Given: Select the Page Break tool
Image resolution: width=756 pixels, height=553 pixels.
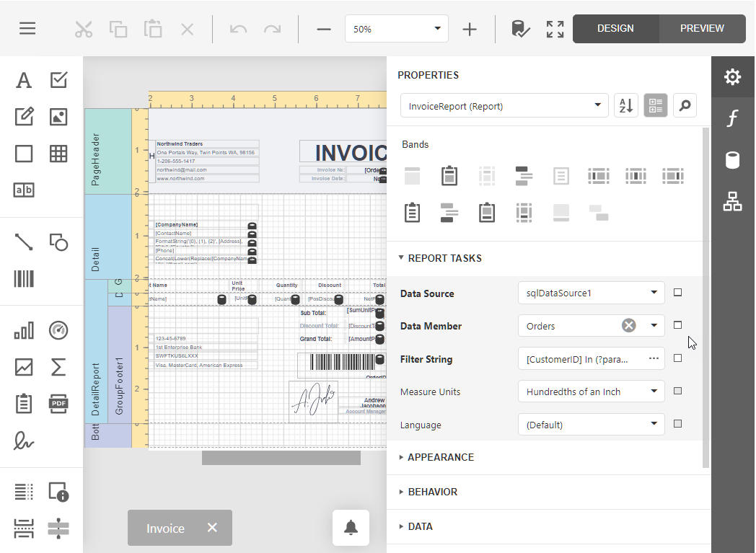Looking at the screenshot, I should click(24, 528).
